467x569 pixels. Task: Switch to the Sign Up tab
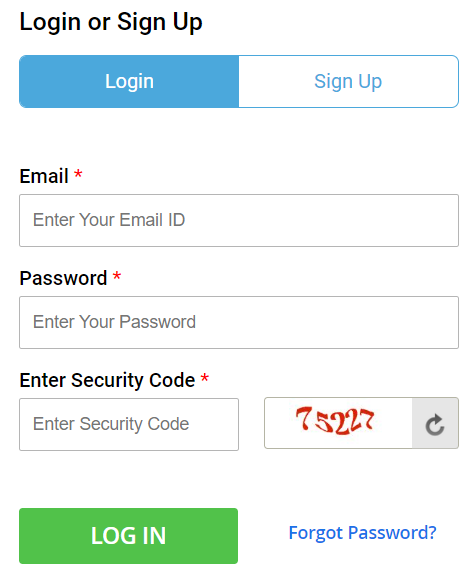click(x=348, y=81)
